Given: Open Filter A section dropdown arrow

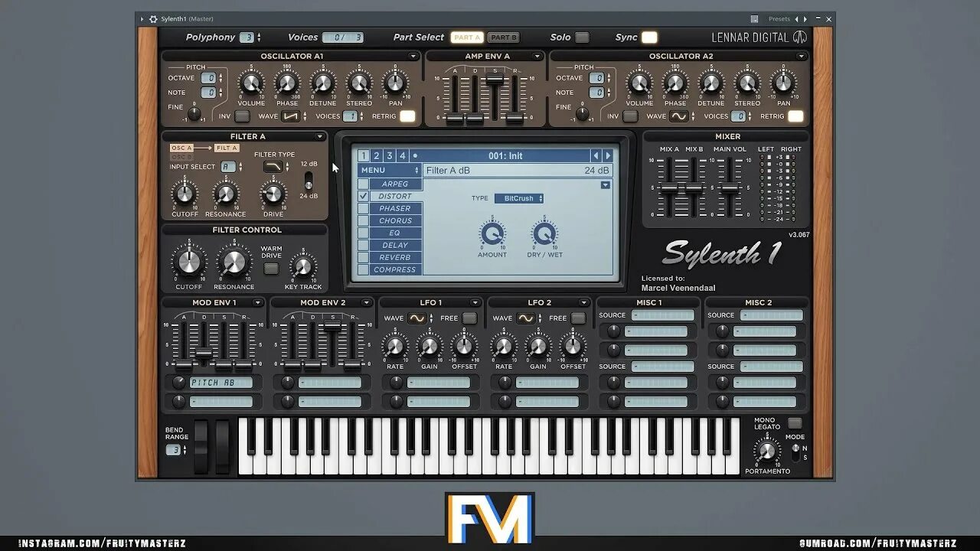Looking at the screenshot, I should click(x=320, y=137).
